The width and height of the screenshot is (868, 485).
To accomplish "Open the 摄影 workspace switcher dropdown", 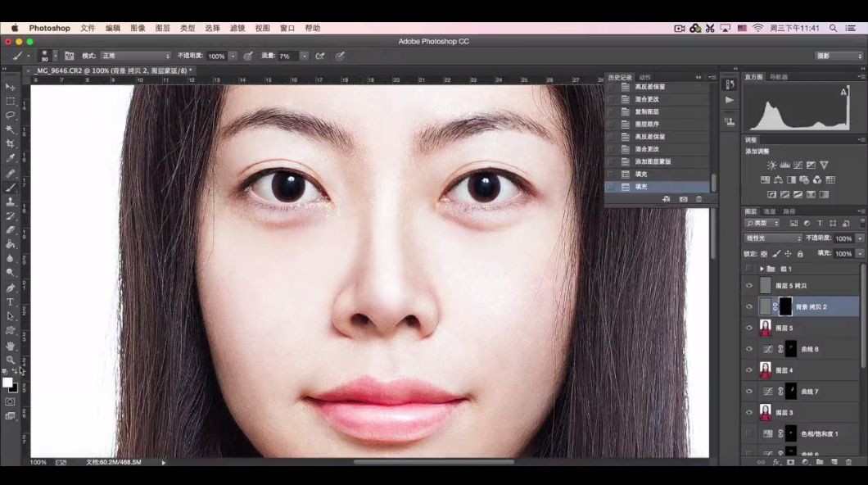I will click(x=839, y=57).
